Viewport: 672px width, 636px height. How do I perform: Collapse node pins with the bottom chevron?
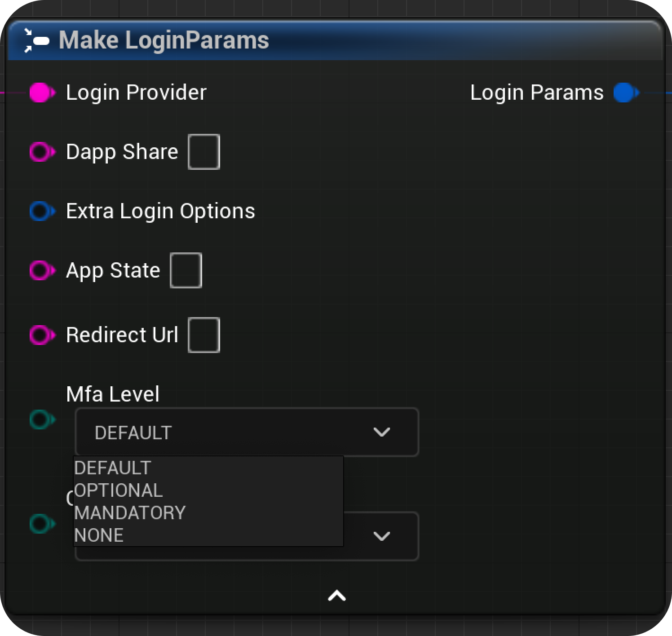click(336, 596)
